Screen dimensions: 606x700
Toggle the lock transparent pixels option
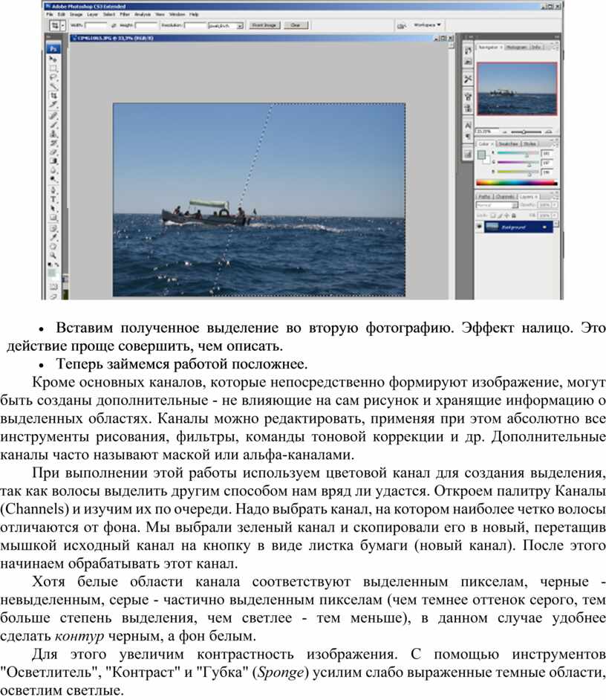click(492, 214)
